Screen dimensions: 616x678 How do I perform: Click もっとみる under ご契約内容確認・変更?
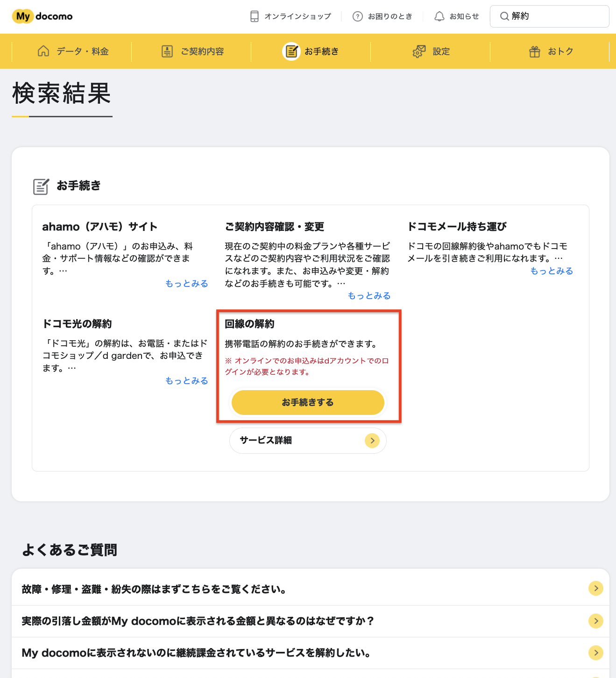point(369,296)
